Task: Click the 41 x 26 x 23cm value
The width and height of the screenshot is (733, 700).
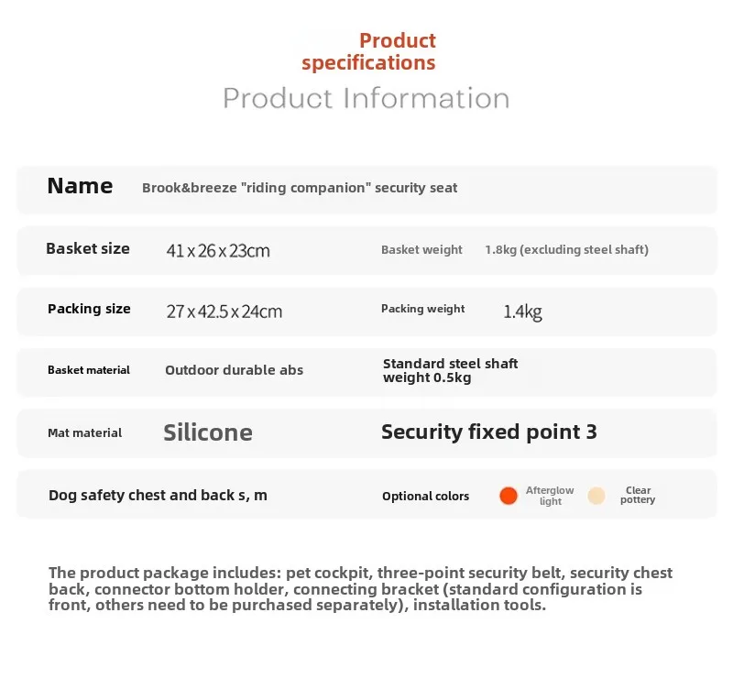Action: [218, 251]
